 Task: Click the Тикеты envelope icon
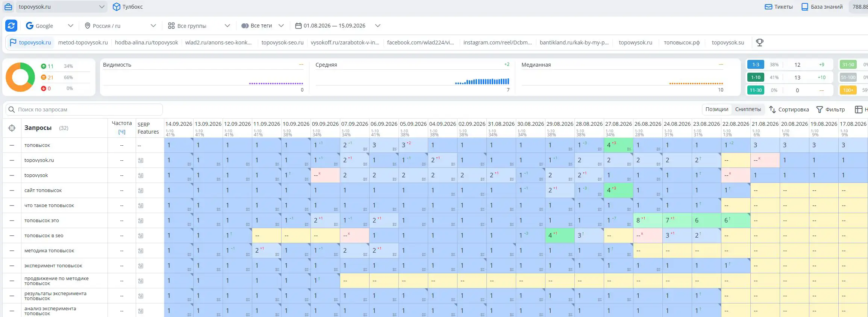tap(768, 7)
